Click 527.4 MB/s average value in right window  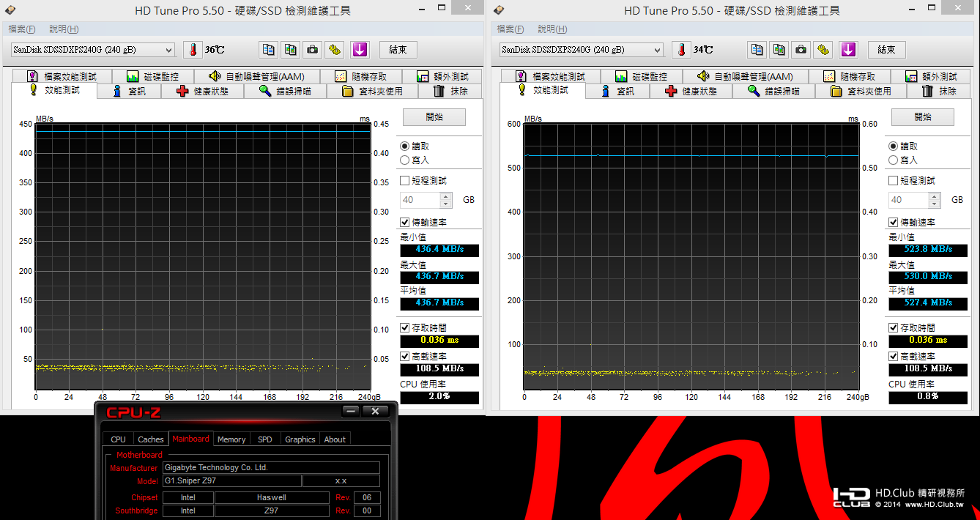tap(928, 302)
